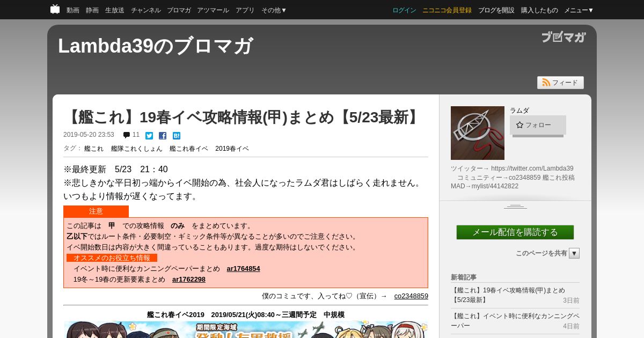This screenshot has width=644, height=338.
Task: Go to 動画 in top navigation
Action: tap(73, 10)
